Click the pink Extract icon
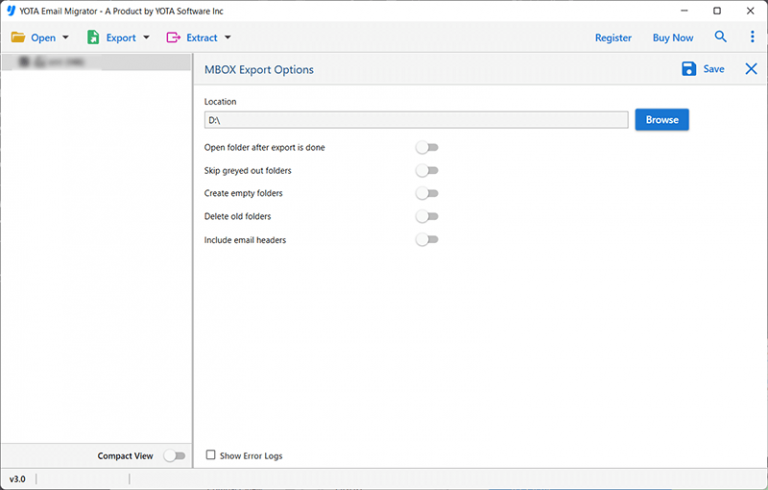 click(173, 38)
